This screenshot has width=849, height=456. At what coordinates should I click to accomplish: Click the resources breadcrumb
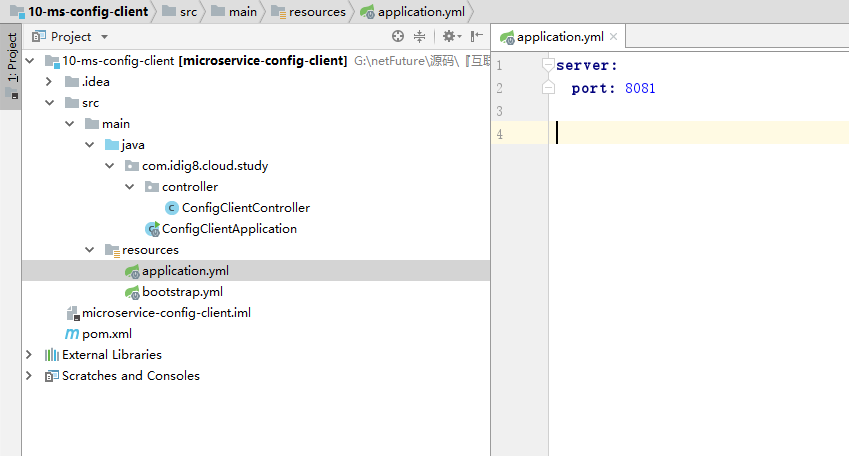(x=308, y=11)
